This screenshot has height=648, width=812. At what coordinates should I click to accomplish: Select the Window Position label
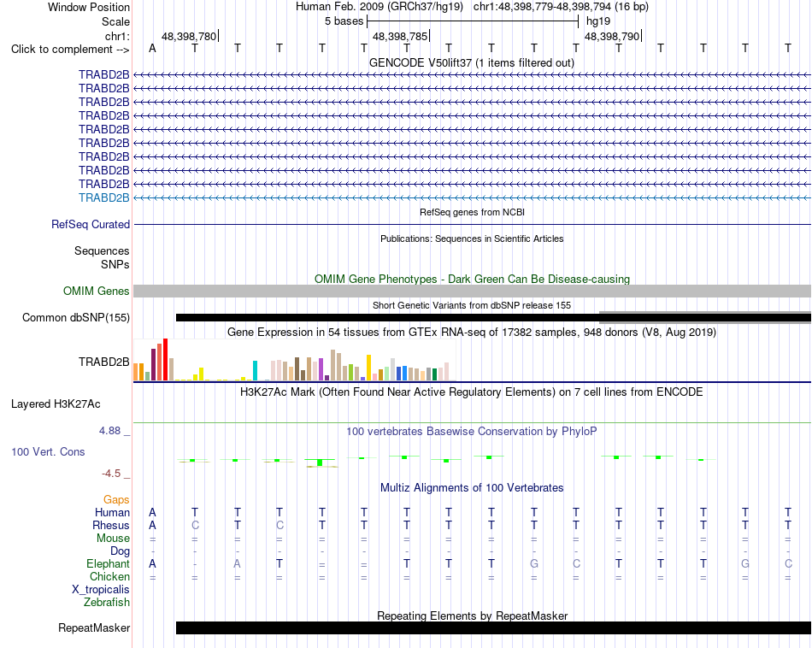click(x=89, y=7)
